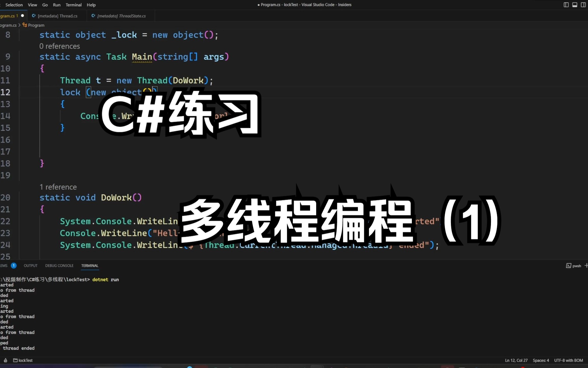Open the Help menu
The image size is (588, 368).
pos(91,5)
